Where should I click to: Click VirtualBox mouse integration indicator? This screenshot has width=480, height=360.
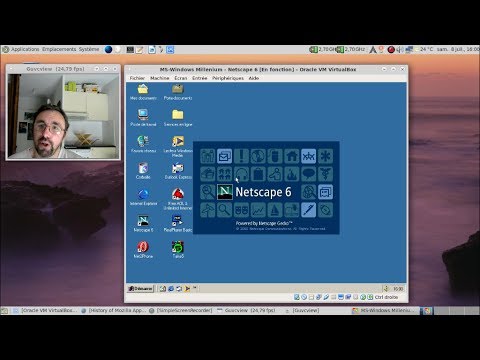(x=363, y=297)
